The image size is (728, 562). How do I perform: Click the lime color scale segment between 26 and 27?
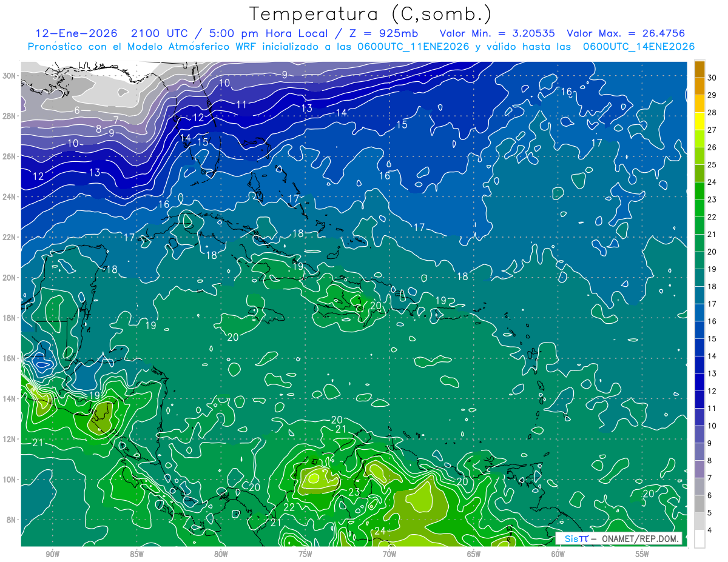[x=700, y=138]
